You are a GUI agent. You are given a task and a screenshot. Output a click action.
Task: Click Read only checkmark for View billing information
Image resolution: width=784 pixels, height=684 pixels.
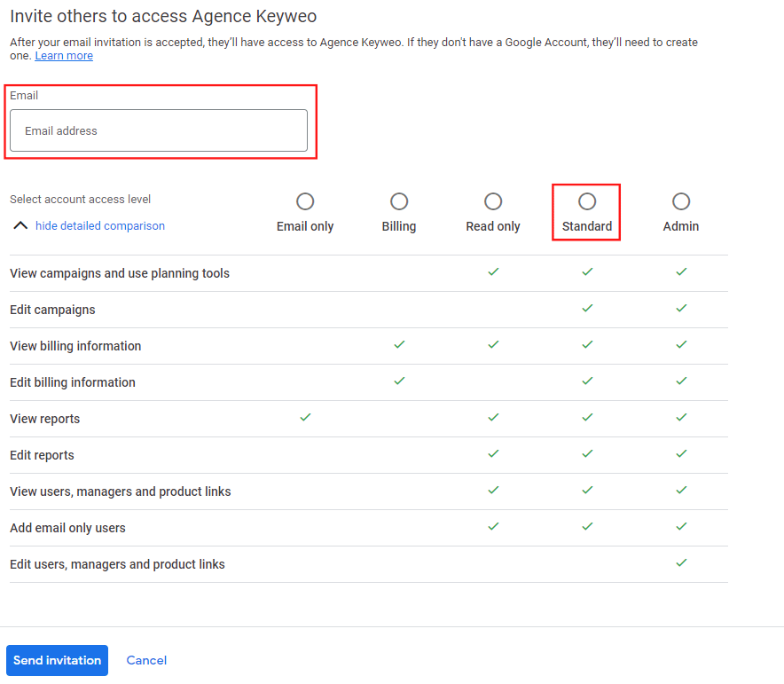click(493, 344)
